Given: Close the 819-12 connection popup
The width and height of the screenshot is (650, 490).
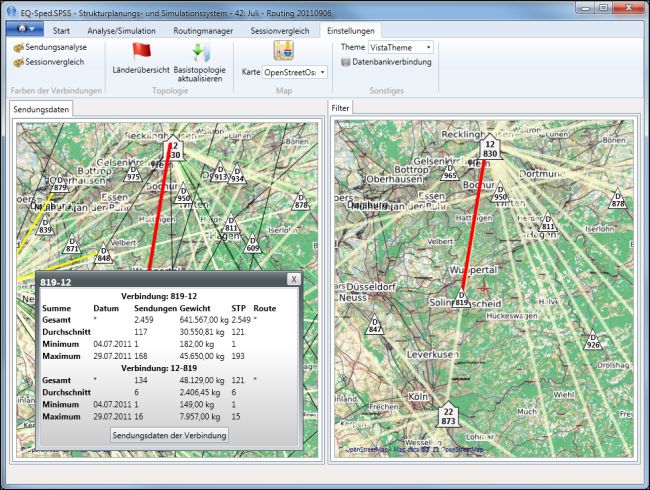Looking at the screenshot, I should coord(293,279).
